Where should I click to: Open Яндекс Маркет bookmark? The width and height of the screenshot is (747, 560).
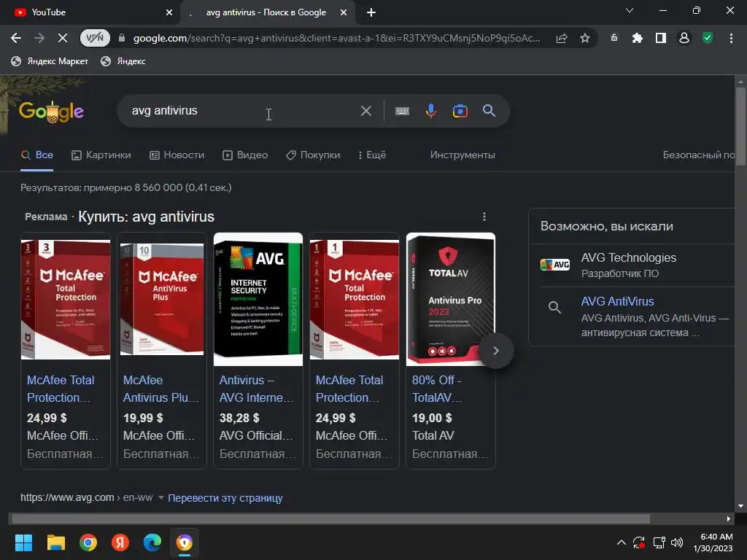click(x=50, y=61)
